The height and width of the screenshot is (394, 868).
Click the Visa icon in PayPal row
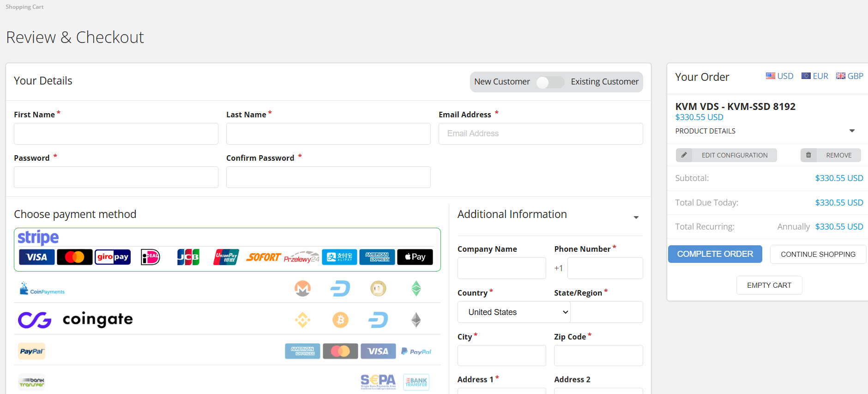point(378,351)
